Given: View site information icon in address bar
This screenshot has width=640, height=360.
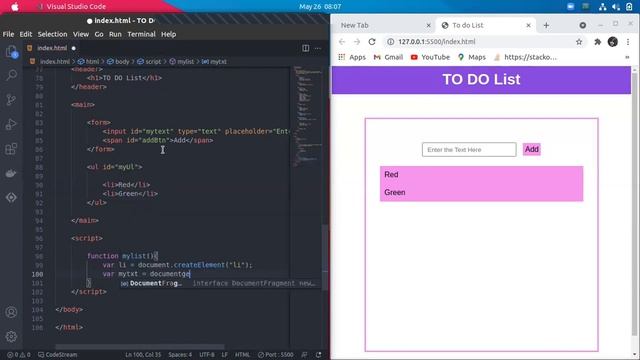Looking at the screenshot, I should point(391,42).
